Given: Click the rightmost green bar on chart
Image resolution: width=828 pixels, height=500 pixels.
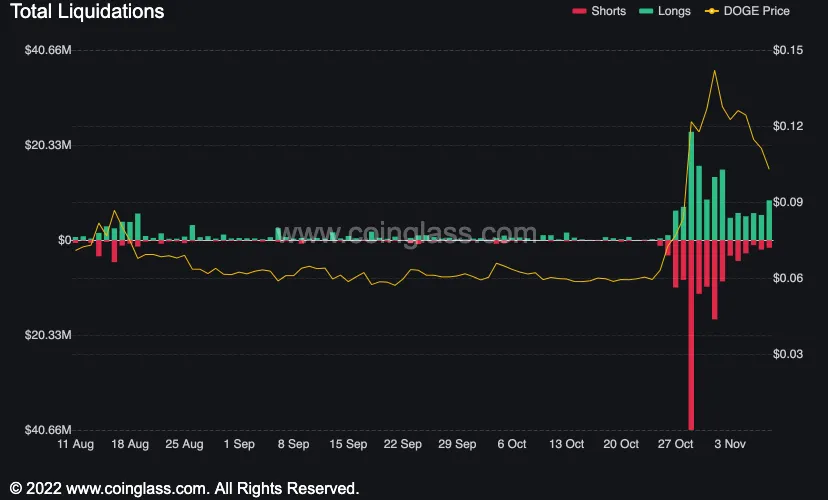Looking at the screenshot, I should (769, 220).
